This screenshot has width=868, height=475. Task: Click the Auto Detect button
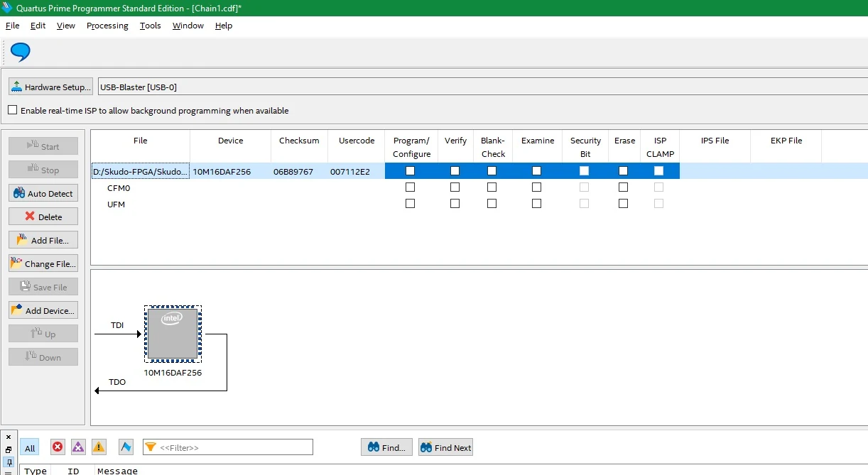[43, 193]
